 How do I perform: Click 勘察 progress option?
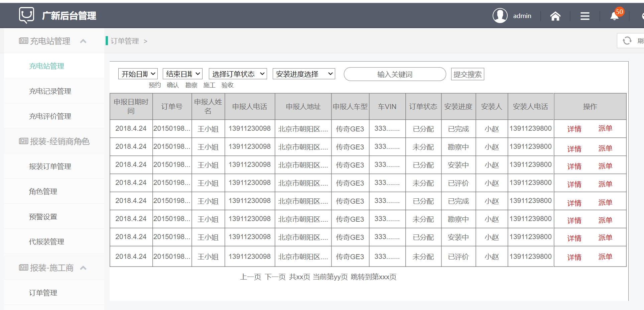[191, 85]
